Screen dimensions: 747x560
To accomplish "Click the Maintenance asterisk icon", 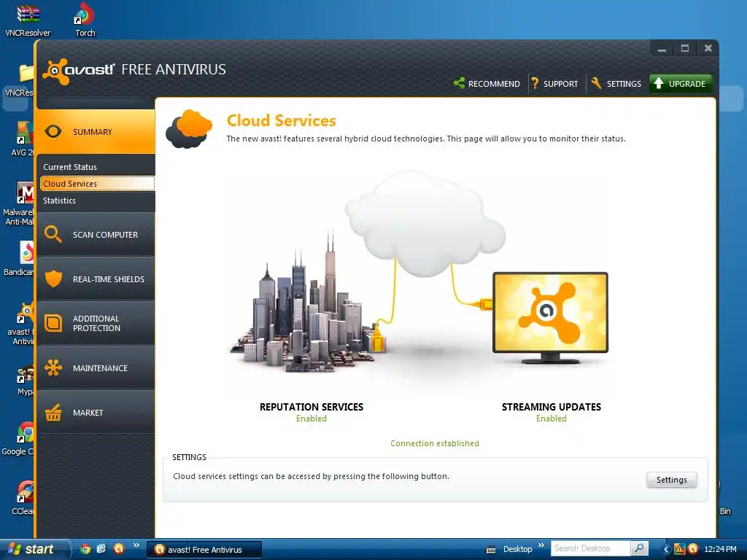I will [53, 367].
